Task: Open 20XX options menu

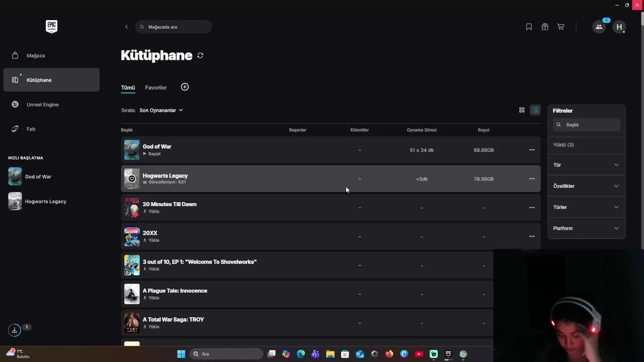Action: point(532,236)
